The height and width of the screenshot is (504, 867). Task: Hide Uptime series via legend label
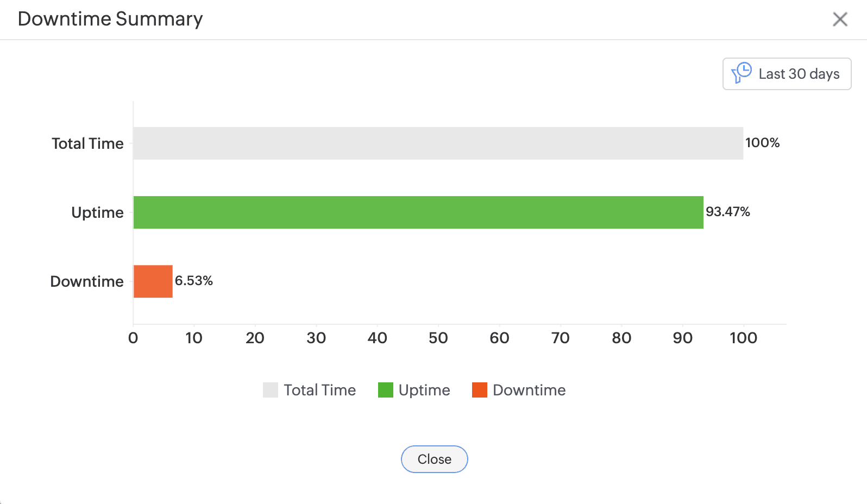click(x=424, y=390)
